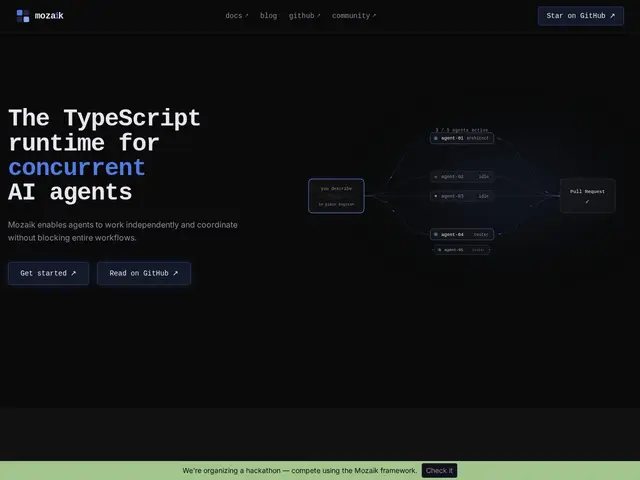Click the 'agents active' counter text

point(462,130)
